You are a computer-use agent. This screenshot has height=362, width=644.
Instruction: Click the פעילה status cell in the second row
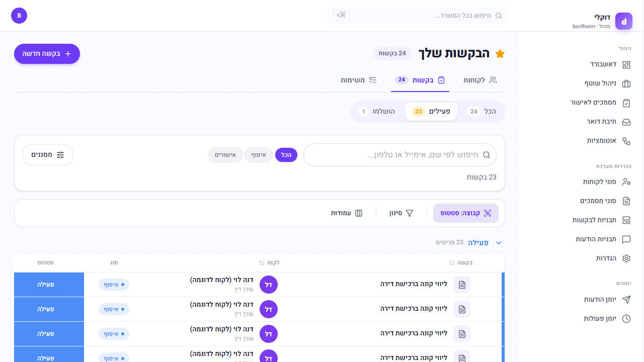pos(49,309)
